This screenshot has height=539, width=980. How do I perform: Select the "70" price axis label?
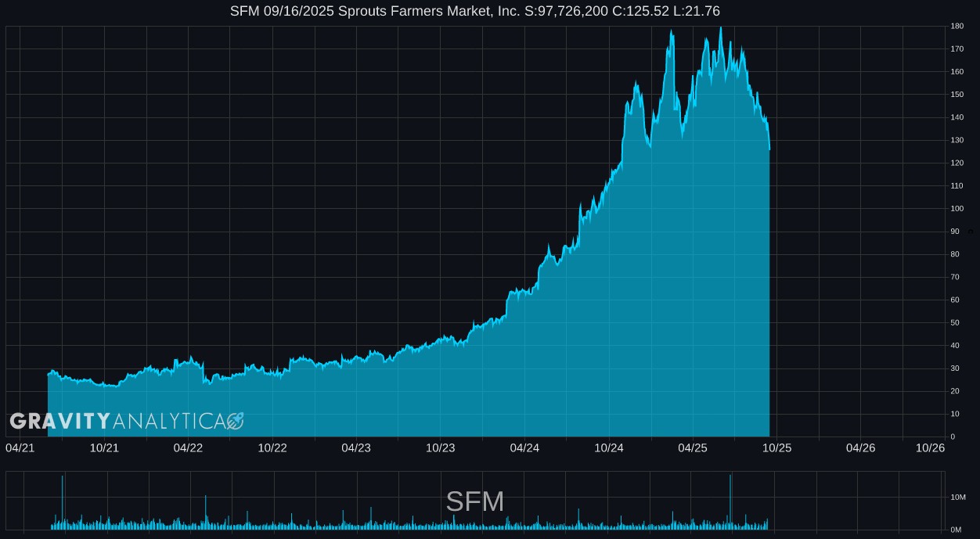click(x=955, y=277)
